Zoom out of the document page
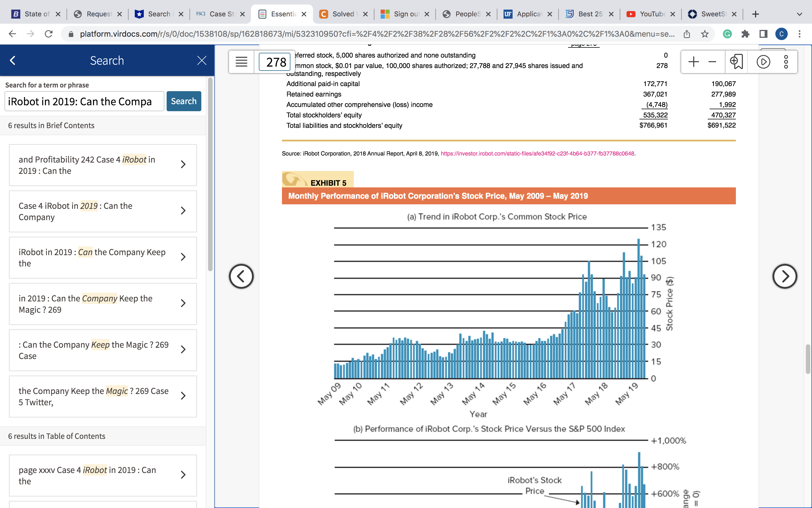812x508 pixels. tap(712, 62)
